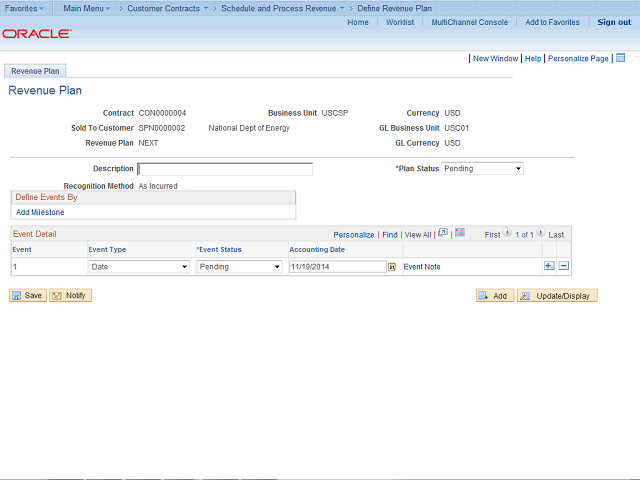Click Event Status column header
640x480 pixels.
pos(219,249)
